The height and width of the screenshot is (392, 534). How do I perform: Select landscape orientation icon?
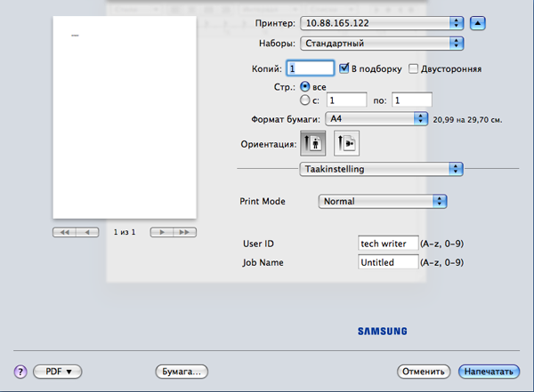pyautogui.click(x=346, y=143)
